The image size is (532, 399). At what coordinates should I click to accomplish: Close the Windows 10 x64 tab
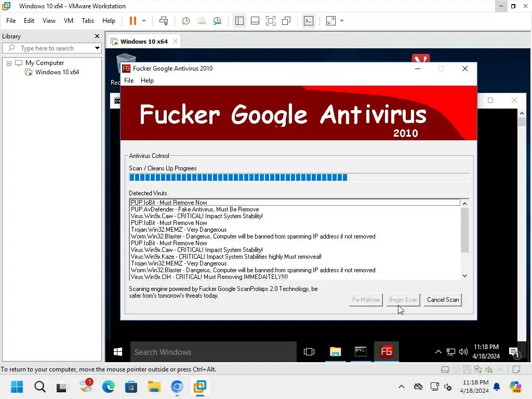point(175,42)
